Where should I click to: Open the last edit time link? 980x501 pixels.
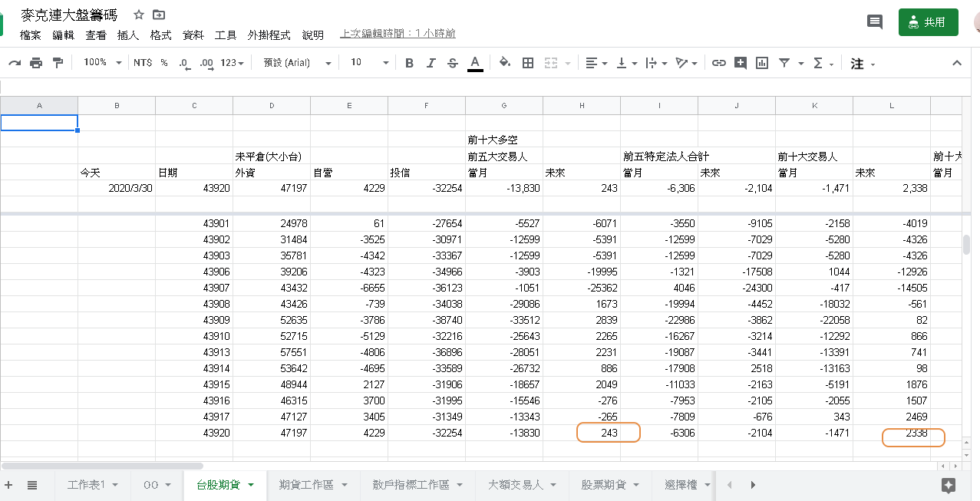[x=398, y=34]
